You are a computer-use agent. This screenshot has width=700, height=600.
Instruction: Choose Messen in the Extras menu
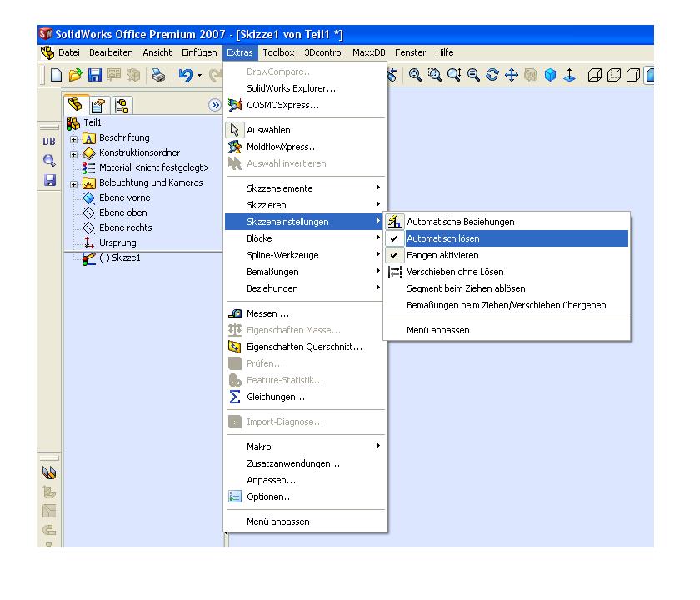point(305,313)
